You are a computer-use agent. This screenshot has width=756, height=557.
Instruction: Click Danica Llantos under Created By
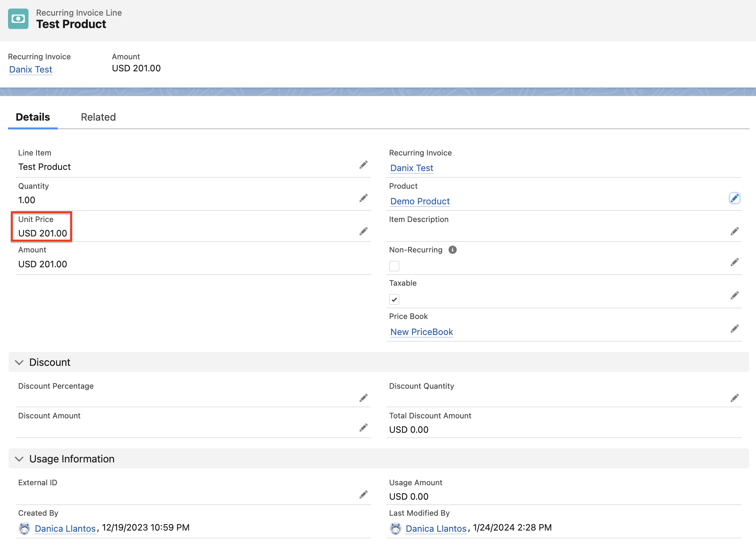65,529
